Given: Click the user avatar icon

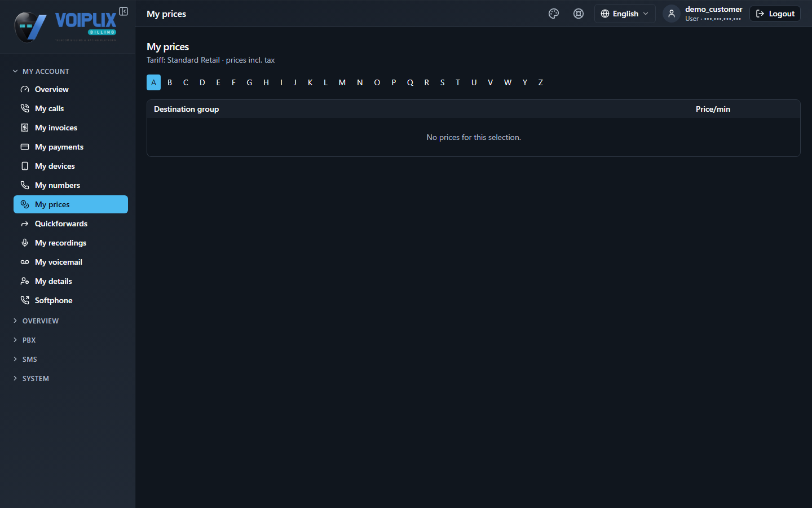Looking at the screenshot, I should coord(671,14).
